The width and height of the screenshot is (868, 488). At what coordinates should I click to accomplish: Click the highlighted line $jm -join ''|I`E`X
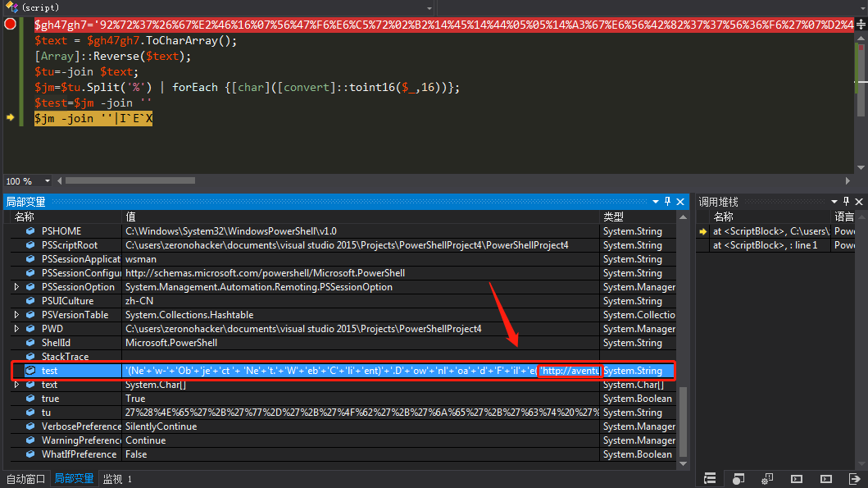pos(93,118)
